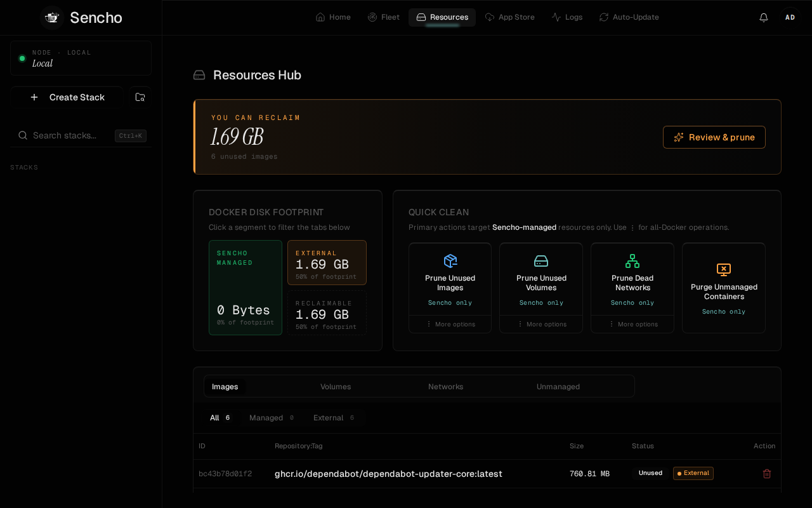Switch to the Volumes tab
This screenshot has width=812, height=508.
(x=336, y=387)
